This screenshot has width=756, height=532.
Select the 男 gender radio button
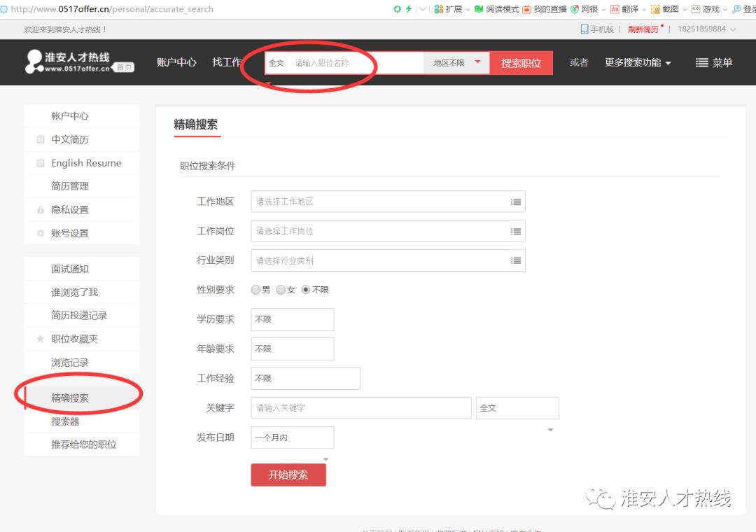pyautogui.click(x=255, y=290)
